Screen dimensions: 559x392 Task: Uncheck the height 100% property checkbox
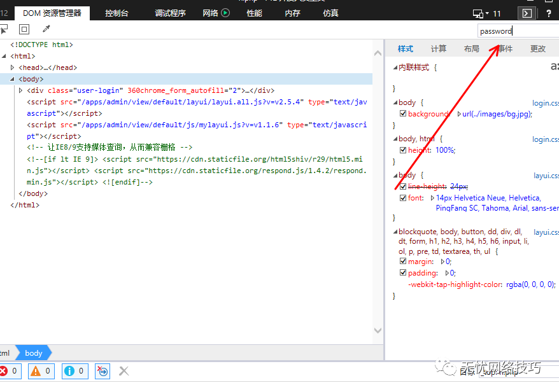403,150
